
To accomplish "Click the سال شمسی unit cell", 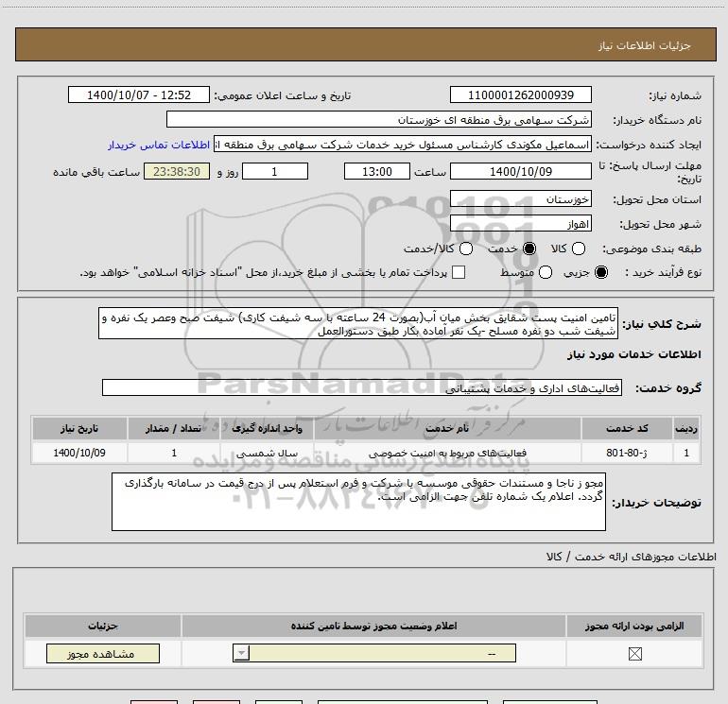I will point(267,453).
